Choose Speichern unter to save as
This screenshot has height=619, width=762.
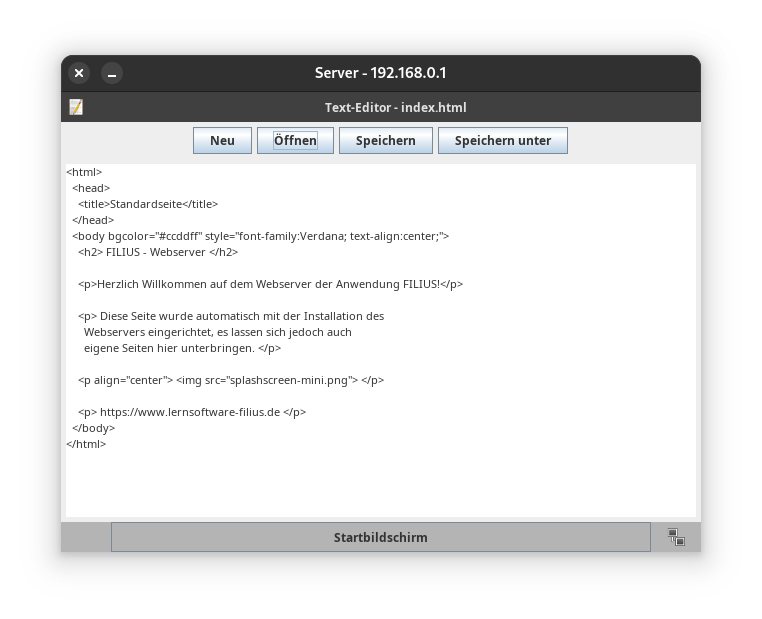502,141
